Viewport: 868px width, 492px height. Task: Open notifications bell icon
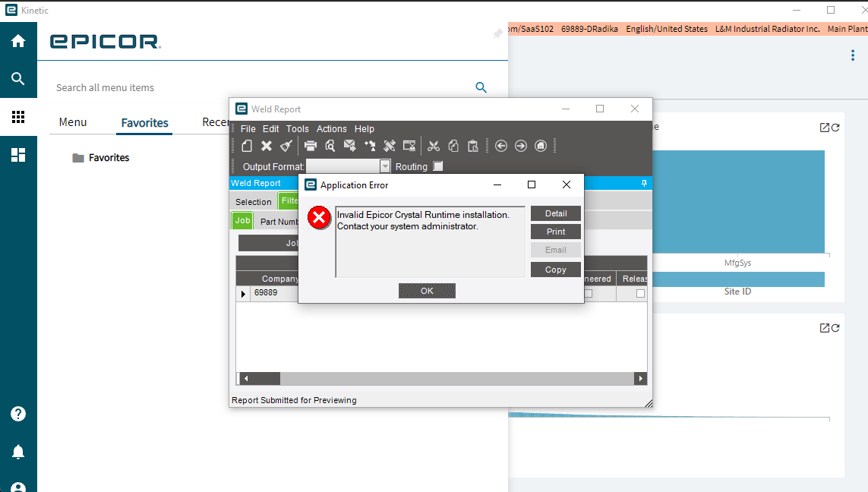(x=18, y=452)
